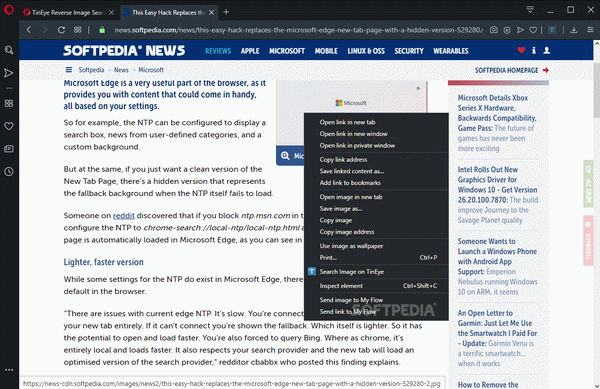Open user account icon in Softpedia header
Viewport: 600px width, 389px height.
(547, 50)
